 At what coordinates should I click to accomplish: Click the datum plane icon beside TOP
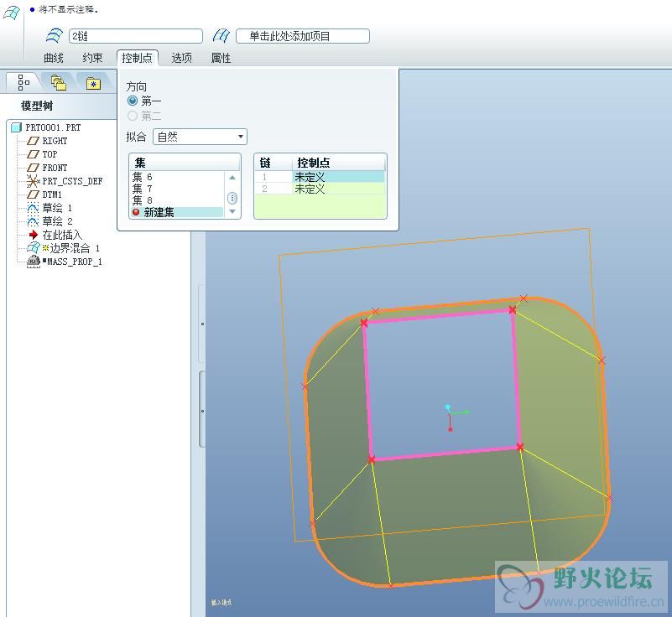coord(33,154)
